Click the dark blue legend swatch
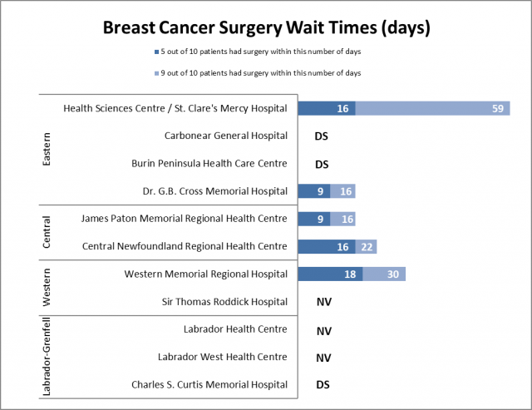The height and width of the screenshot is (410, 532). pyautogui.click(x=155, y=52)
